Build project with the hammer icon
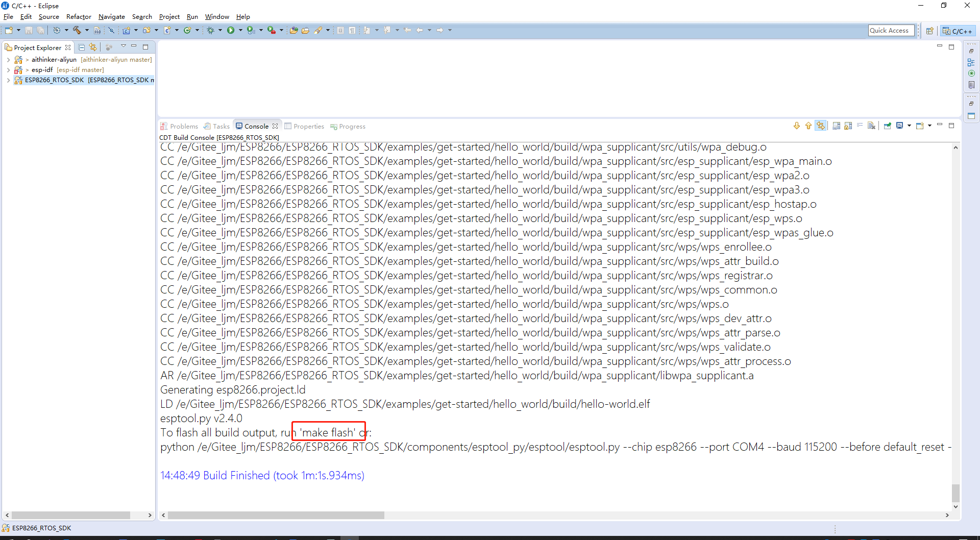The width and height of the screenshot is (980, 540). pos(77,31)
